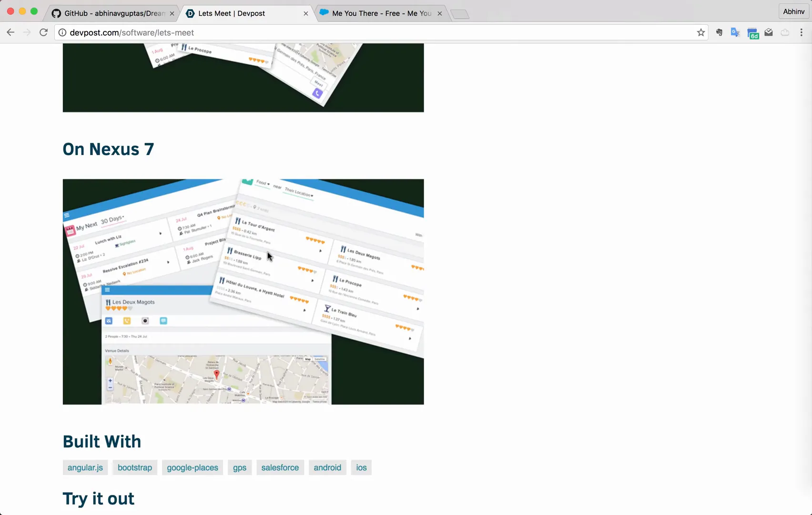The image size is (812, 515).
Task: Open the Google Translate extension
Action: click(x=735, y=32)
